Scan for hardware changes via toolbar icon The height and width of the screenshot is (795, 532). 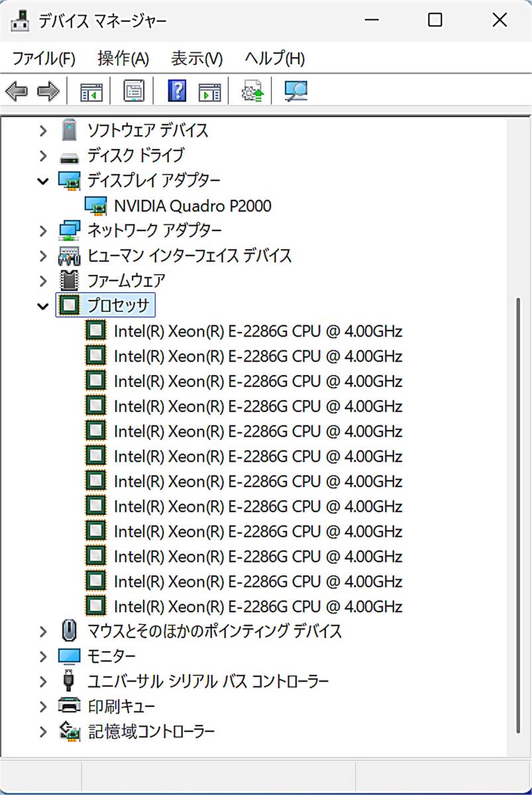click(295, 91)
